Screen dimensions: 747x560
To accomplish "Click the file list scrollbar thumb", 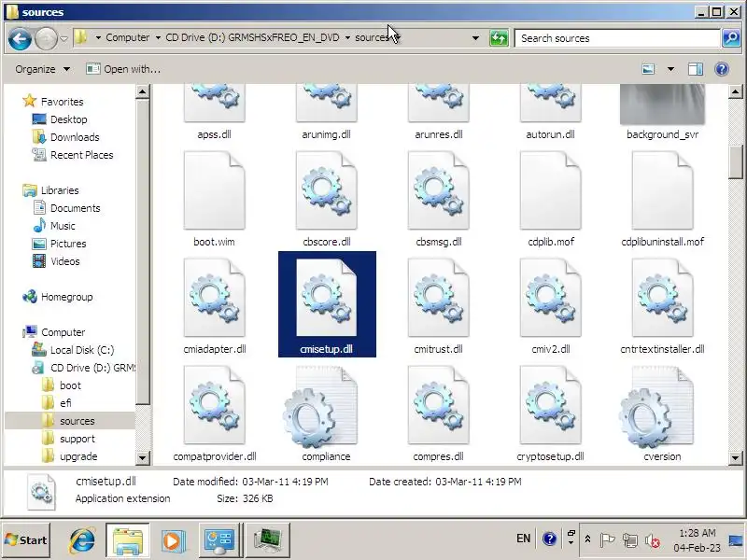I will pyautogui.click(x=735, y=161).
